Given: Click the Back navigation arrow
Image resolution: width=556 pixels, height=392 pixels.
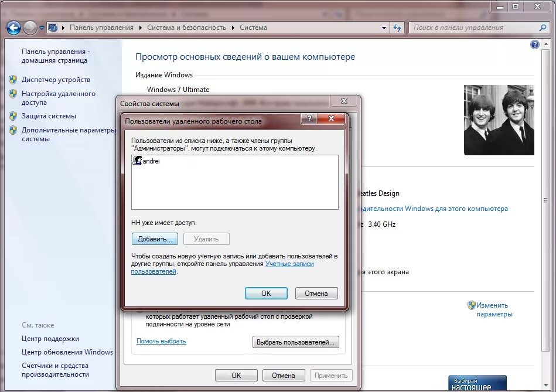Looking at the screenshot, I should point(14,28).
